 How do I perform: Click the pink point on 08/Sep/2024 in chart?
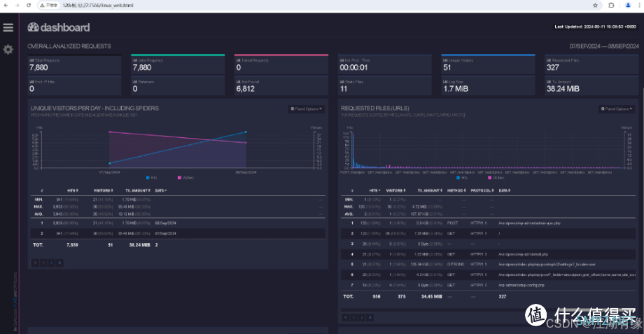coord(246,143)
